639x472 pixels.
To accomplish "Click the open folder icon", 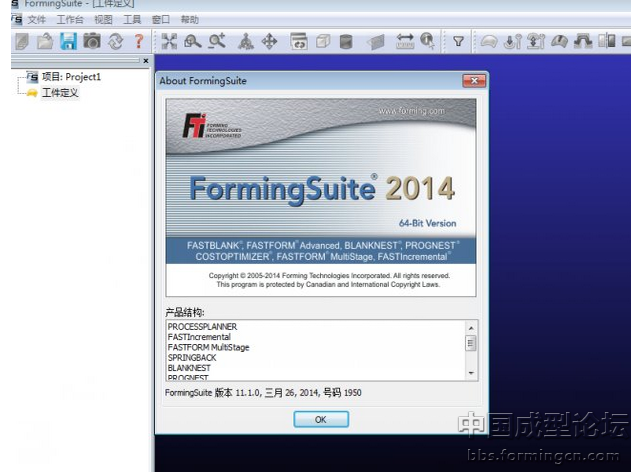I will [x=45, y=41].
